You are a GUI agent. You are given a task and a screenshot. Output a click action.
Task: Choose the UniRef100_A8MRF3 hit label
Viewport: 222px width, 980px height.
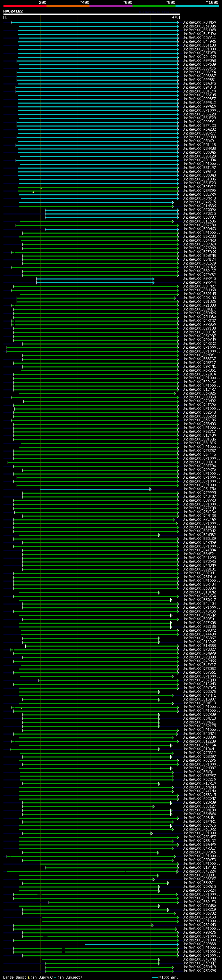tap(199, 199)
